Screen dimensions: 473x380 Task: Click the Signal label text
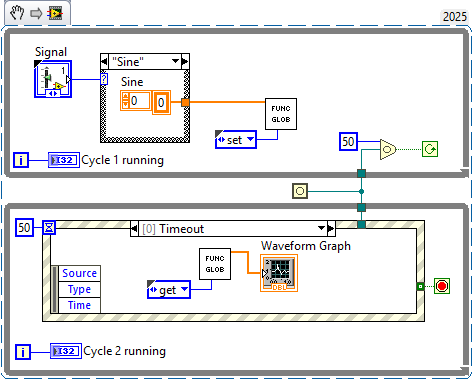pyautogui.click(x=51, y=52)
